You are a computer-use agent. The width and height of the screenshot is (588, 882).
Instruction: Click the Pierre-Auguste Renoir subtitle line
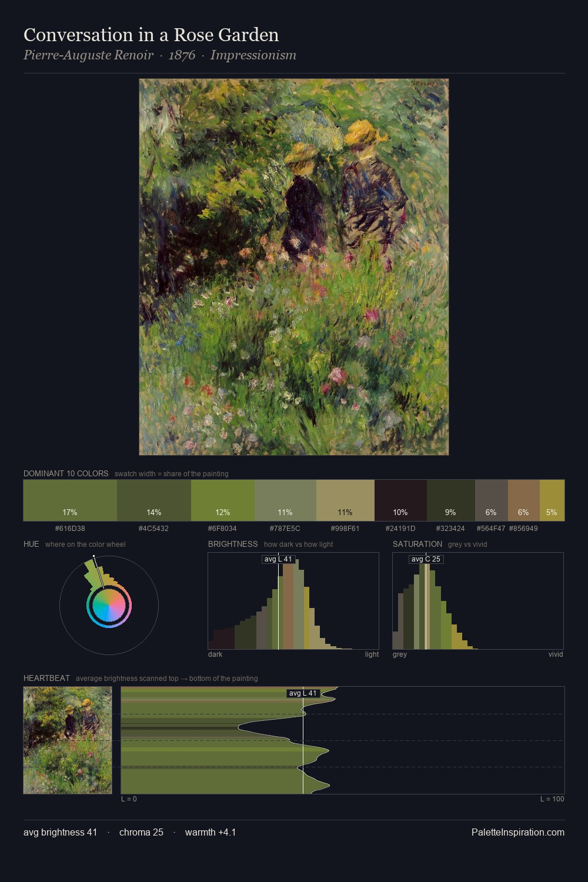(x=160, y=55)
